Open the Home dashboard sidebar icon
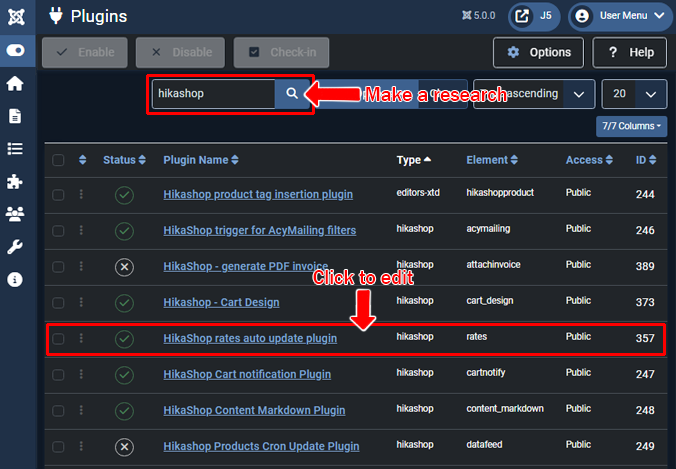 coord(15,84)
